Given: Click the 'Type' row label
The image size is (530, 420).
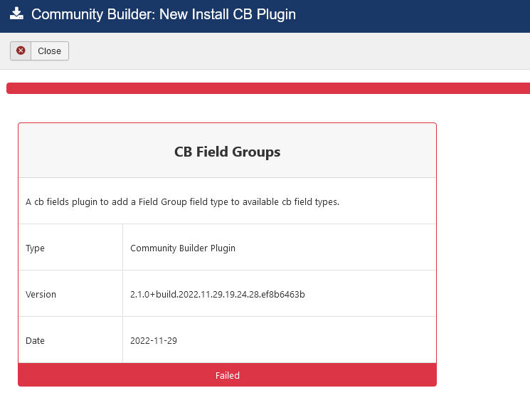Looking at the screenshot, I should click(x=35, y=248).
